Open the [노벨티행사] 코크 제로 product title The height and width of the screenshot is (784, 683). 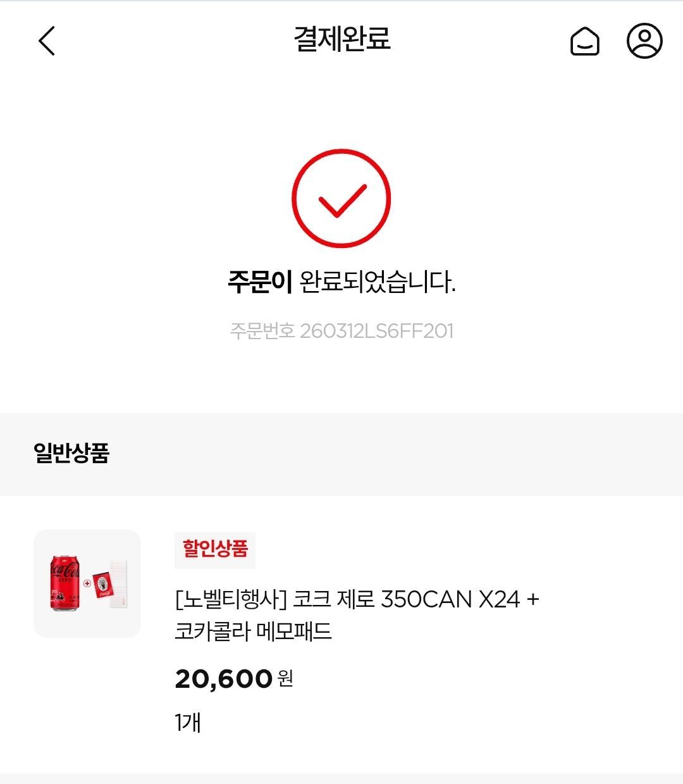[x=357, y=599]
